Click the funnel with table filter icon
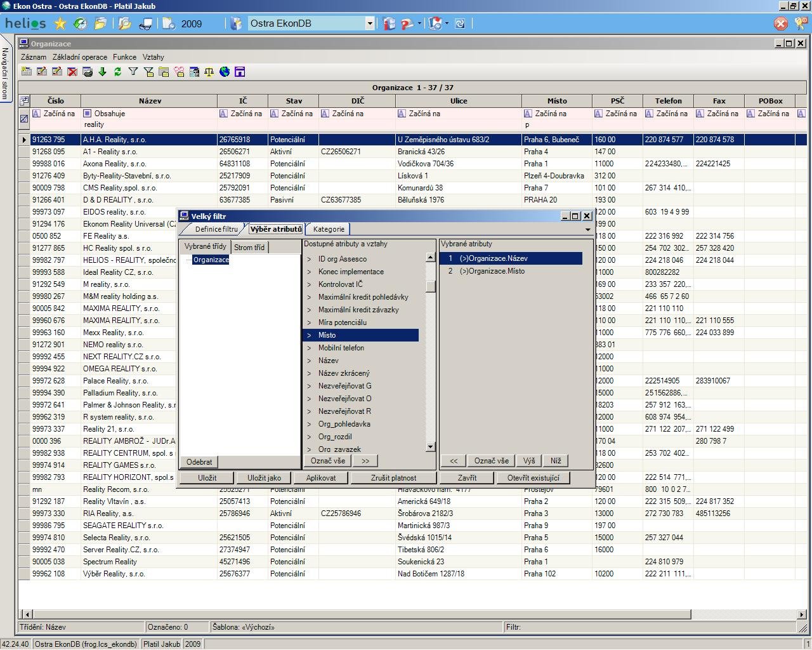The image size is (812, 650). tap(148, 72)
